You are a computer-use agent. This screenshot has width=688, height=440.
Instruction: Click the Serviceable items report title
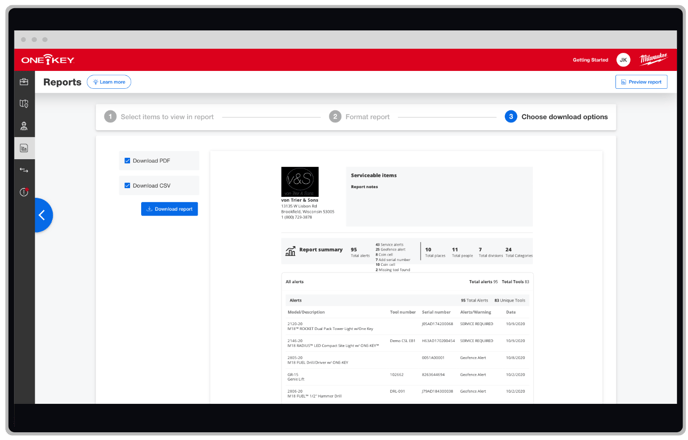tap(374, 175)
